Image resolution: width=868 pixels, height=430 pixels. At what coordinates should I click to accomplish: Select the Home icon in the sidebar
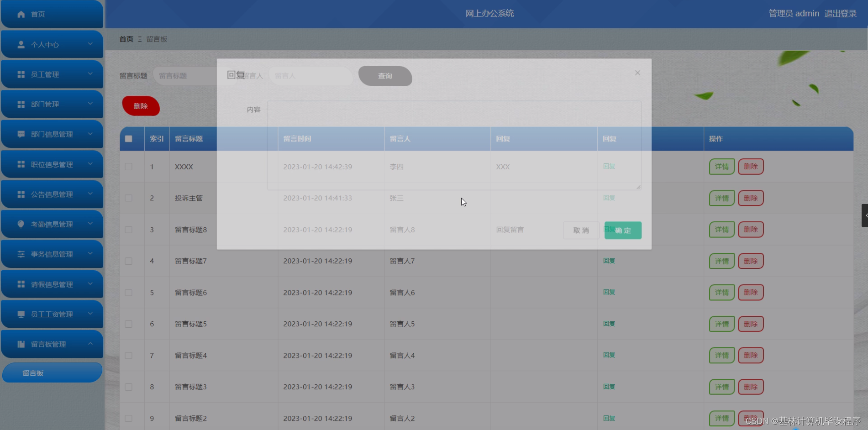(x=21, y=14)
